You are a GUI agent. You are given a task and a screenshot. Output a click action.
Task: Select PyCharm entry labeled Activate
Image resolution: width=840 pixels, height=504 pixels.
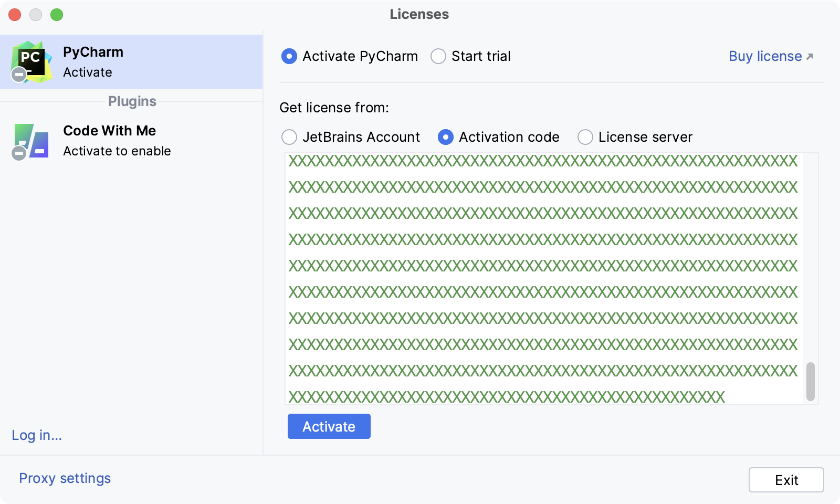pos(93,61)
